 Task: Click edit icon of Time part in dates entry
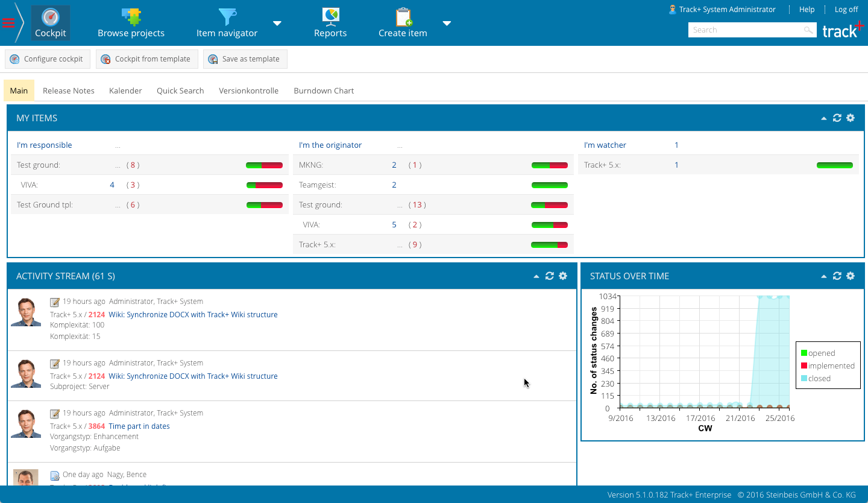[x=55, y=414]
